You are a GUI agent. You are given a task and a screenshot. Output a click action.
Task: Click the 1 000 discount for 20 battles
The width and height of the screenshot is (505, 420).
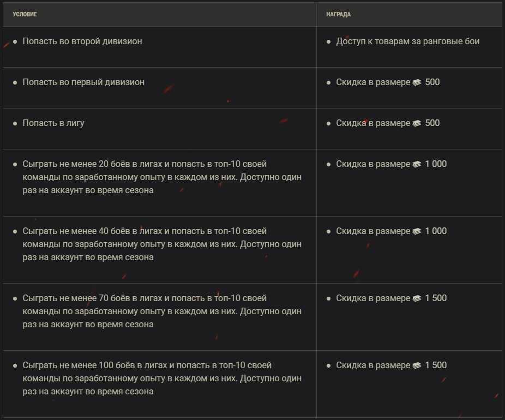(x=436, y=164)
